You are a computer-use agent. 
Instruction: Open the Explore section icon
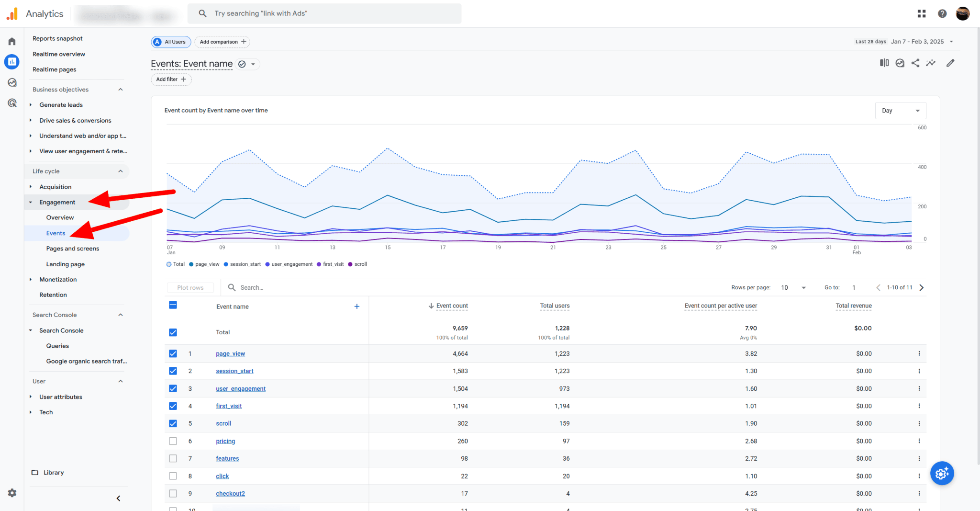11,82
